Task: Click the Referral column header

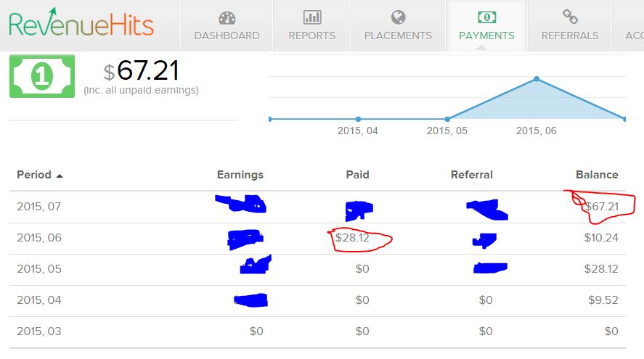Action: pos(472,175)
